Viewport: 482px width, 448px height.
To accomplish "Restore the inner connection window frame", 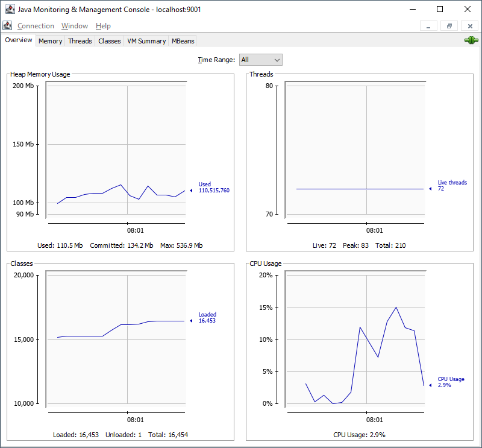I will tap(449, 26).
